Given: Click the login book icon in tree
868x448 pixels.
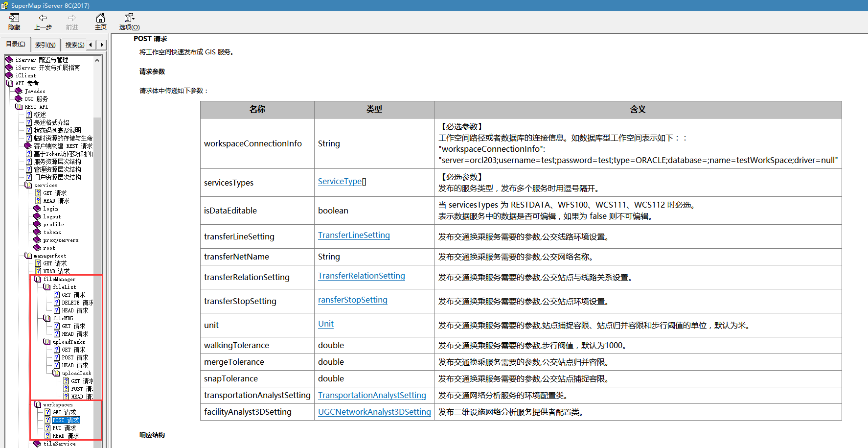Looking at the screenshot, I should (37, 209).
